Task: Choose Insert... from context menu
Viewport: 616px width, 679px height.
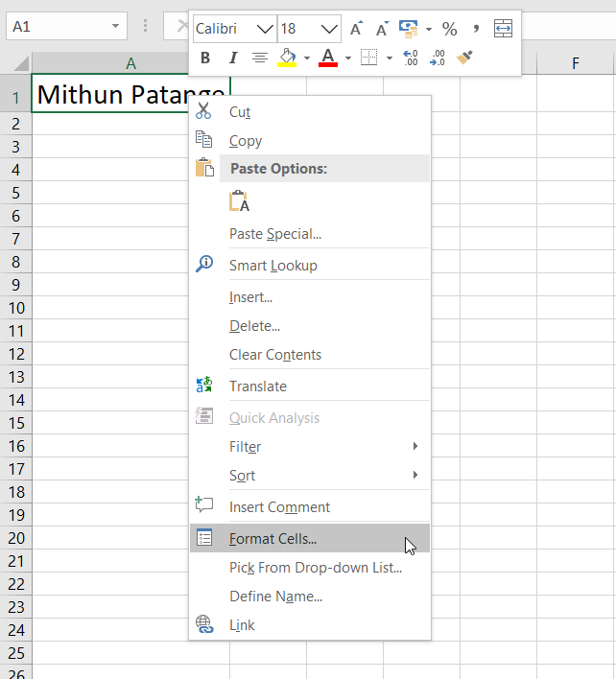Action: coord(310,297)
